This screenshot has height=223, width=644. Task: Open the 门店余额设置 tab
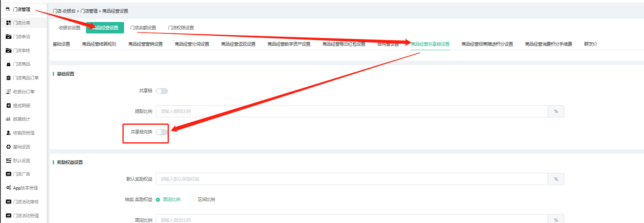point(143,28)
